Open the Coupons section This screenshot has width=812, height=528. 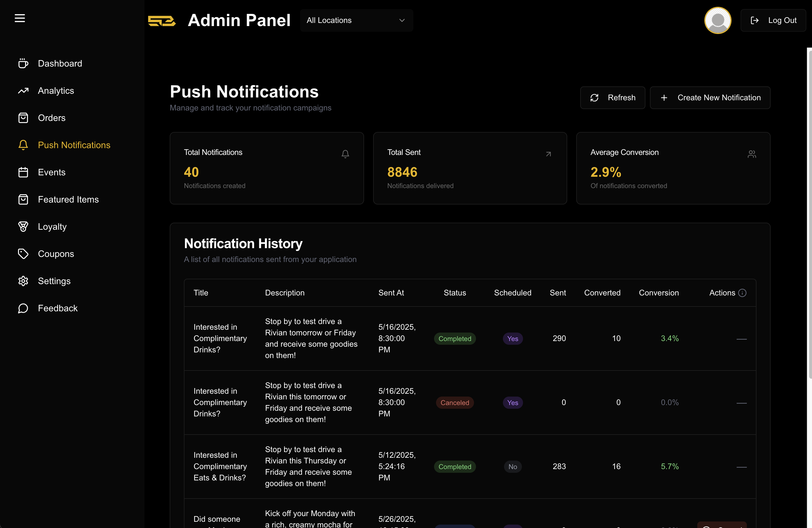[46, 254]
